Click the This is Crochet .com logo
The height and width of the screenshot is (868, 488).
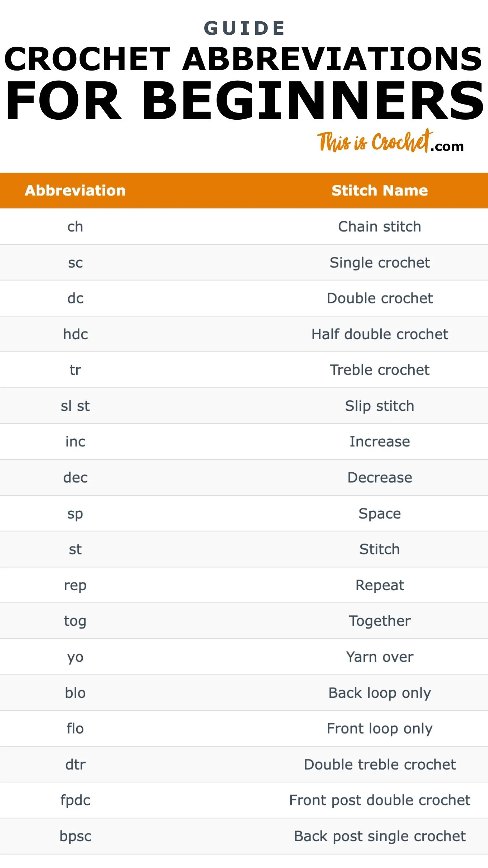[x=390, y=142]
